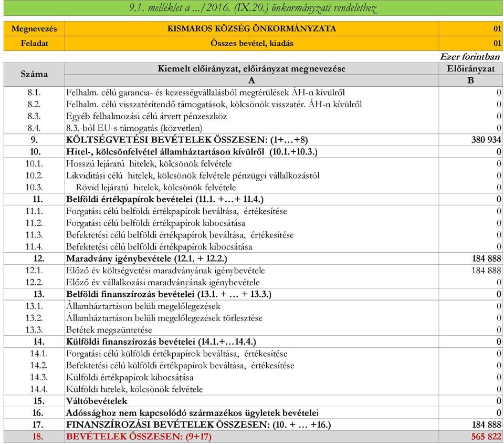Click 'Kiemelt előirányzat, előirányzat megnevezése' header
Screen dimensions: 504x444
251,68
